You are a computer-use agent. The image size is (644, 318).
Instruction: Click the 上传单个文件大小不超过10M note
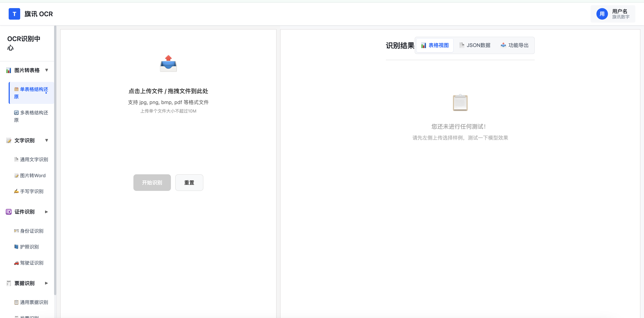click(168, 111)
